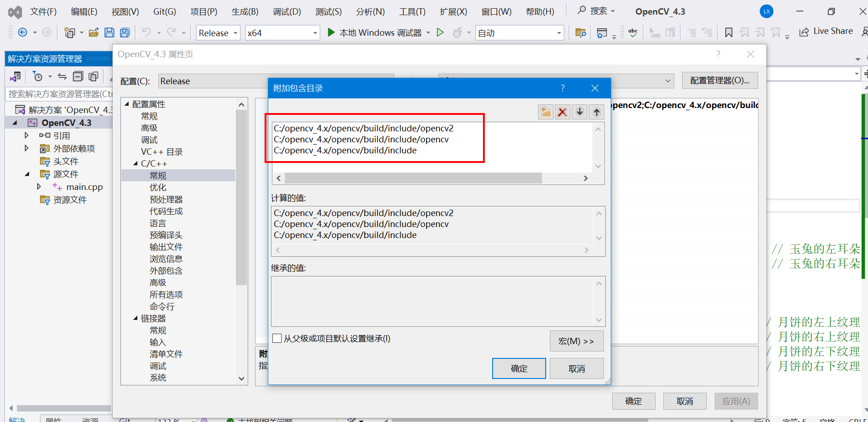
Task: Click the Visual Studio logo icon
Action: 15,12
